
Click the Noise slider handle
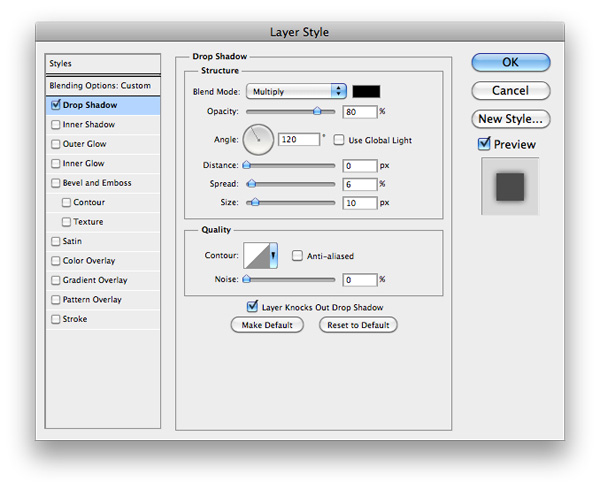pos(247,279)
